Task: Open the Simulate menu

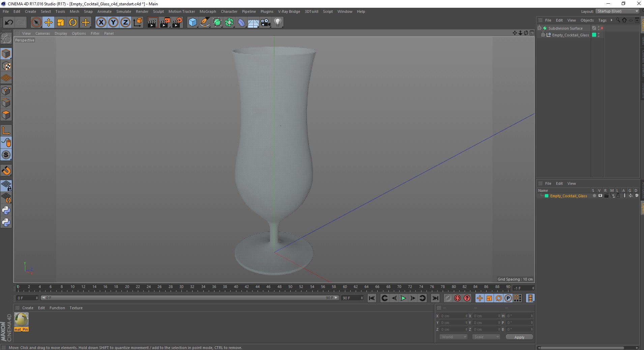Action: click(x=124, y=11)
